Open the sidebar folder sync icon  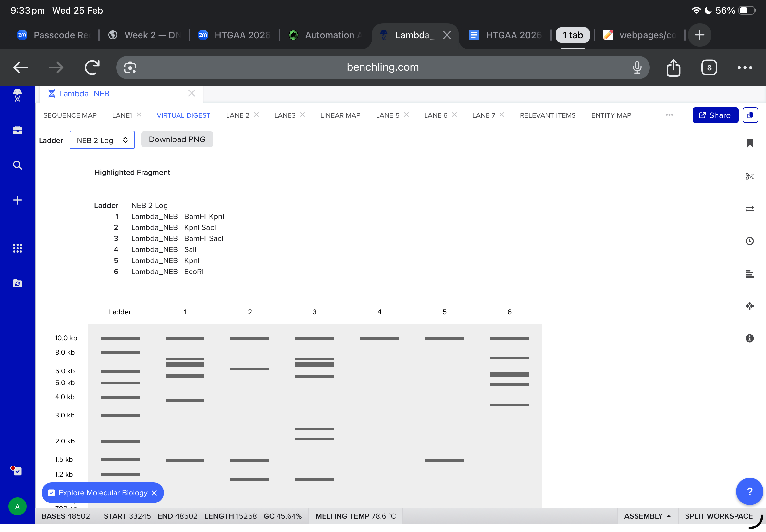(x=17, y=283)
